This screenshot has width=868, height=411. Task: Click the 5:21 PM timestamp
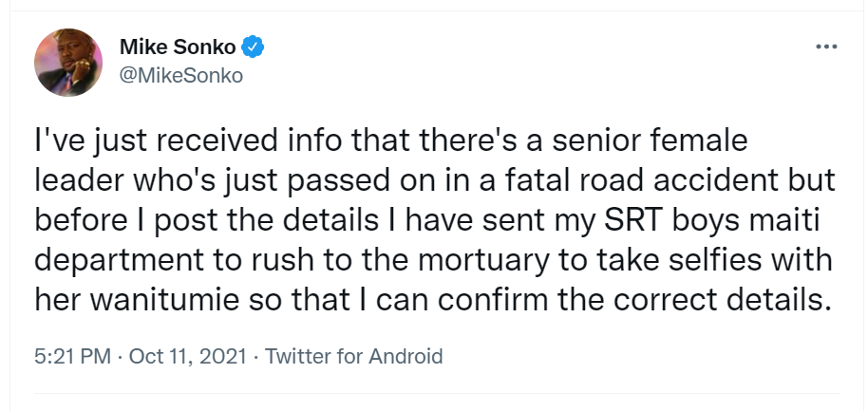point(73,356)
